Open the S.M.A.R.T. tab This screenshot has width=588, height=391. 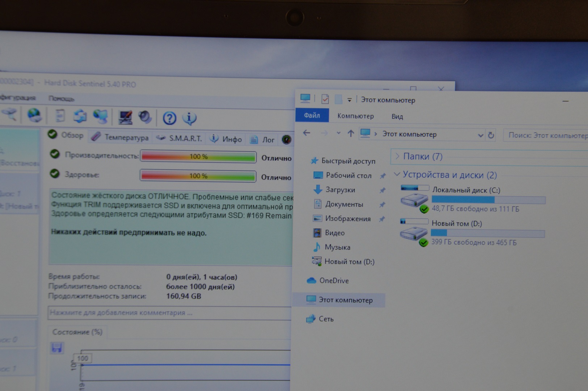179,138
